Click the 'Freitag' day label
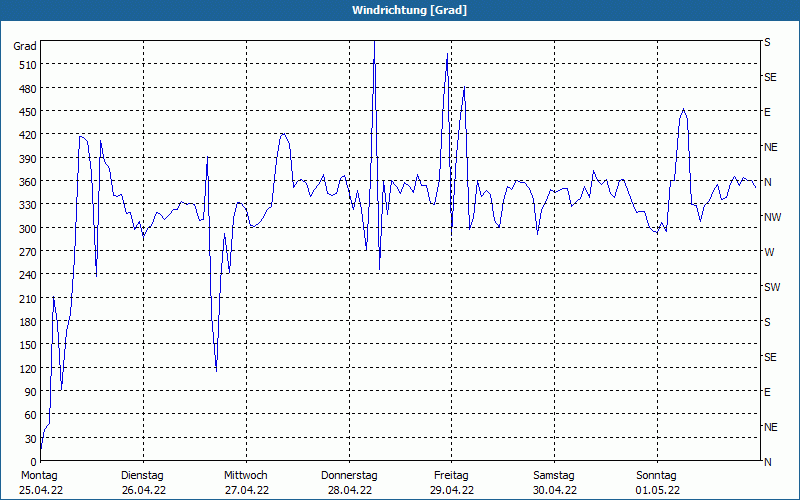Screen dimensions: 800x500 coord(451,475)
